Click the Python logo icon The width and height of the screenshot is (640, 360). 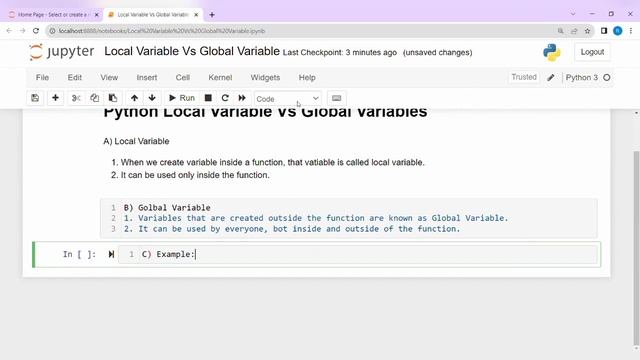[552, 52]
